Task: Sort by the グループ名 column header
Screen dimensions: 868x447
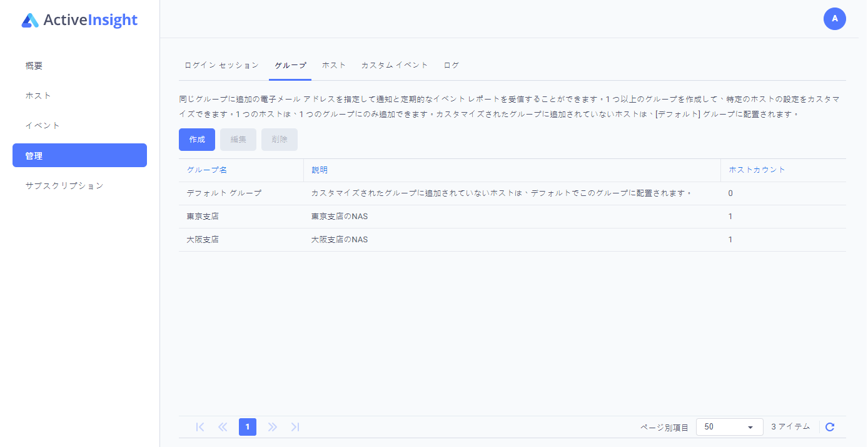Action: [x=207, y=170]
